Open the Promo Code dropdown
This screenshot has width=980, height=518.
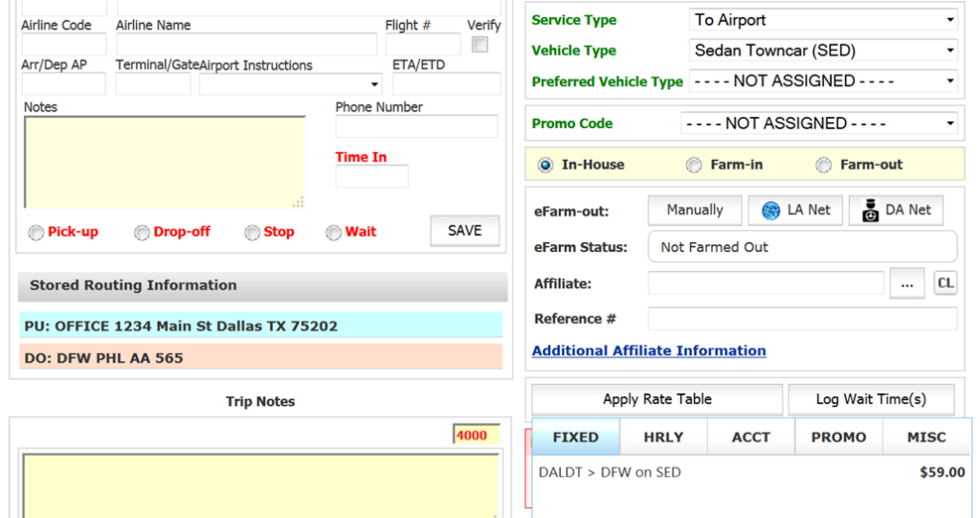818,124
